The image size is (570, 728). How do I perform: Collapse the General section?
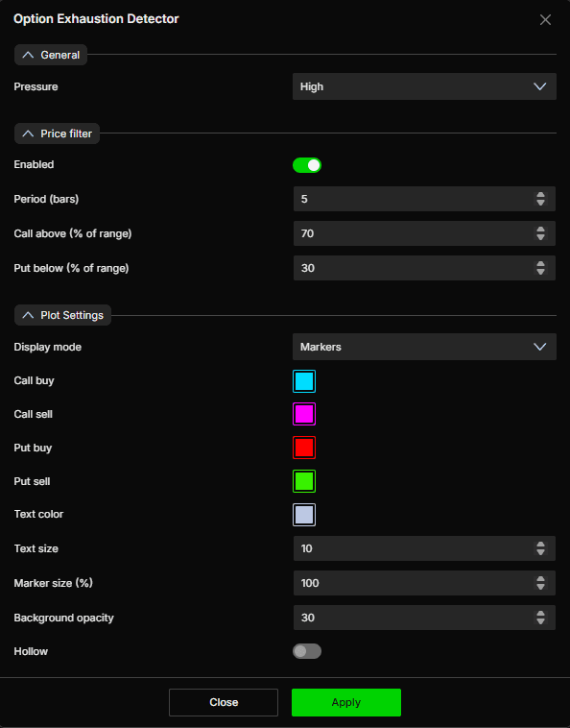(x=51, y=55)
